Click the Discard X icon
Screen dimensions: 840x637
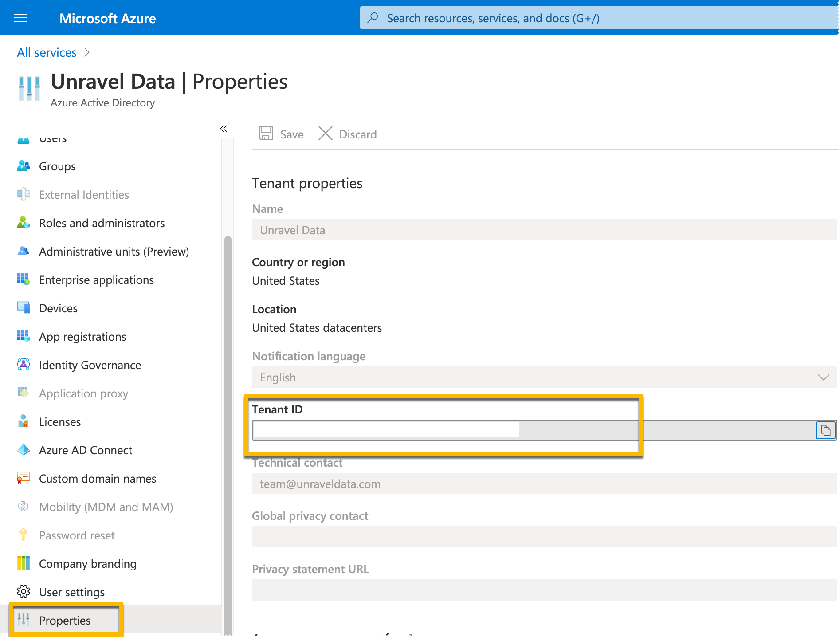click(x=326, y=134)
